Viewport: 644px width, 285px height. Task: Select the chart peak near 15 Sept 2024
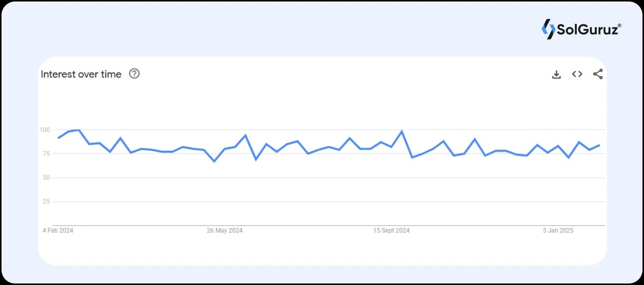(402, 130)
